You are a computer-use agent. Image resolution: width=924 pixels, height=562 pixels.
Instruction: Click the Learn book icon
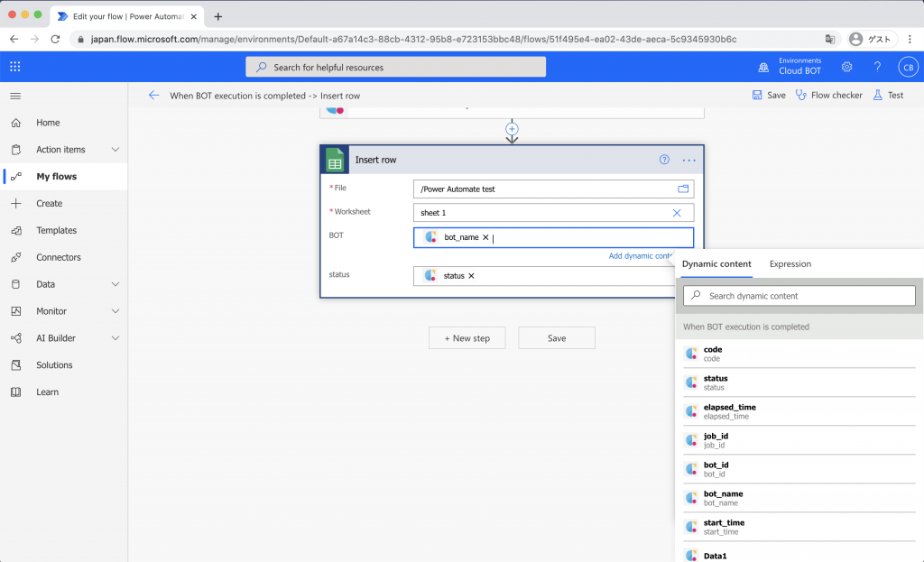16,392
